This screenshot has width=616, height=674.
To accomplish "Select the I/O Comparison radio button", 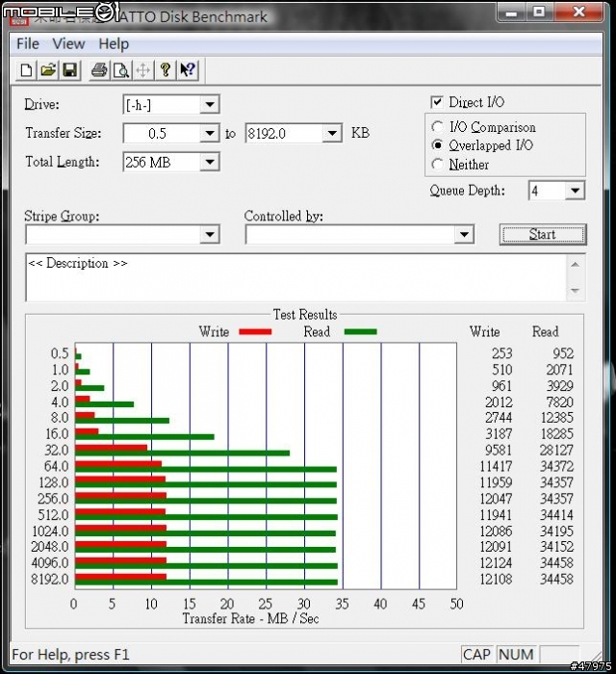I will click(x=437, y=127).
